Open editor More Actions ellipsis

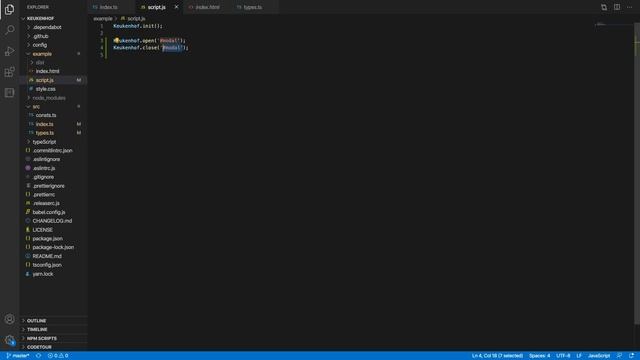[x=629, y=7]
